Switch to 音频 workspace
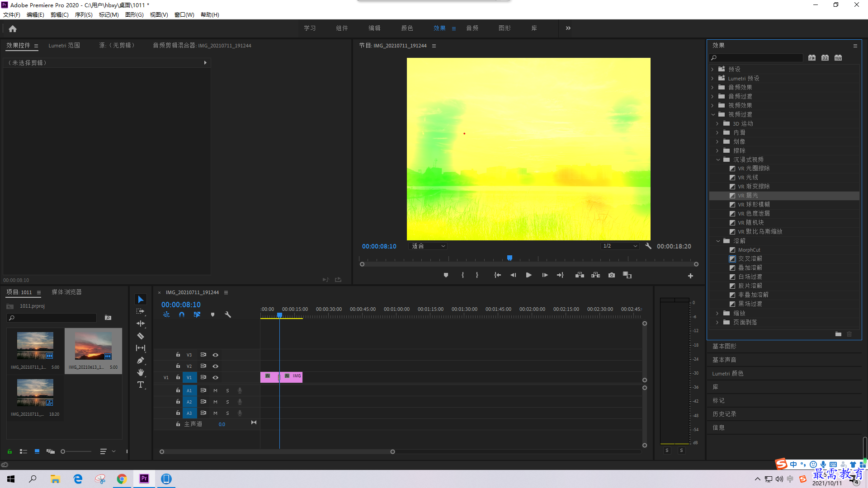The height and width of the screenshot is (488, 868). pos(472,28)
